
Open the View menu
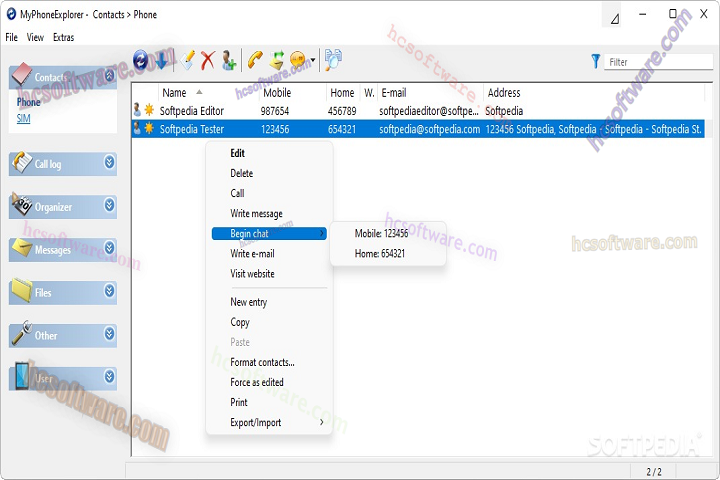point(35,37)
